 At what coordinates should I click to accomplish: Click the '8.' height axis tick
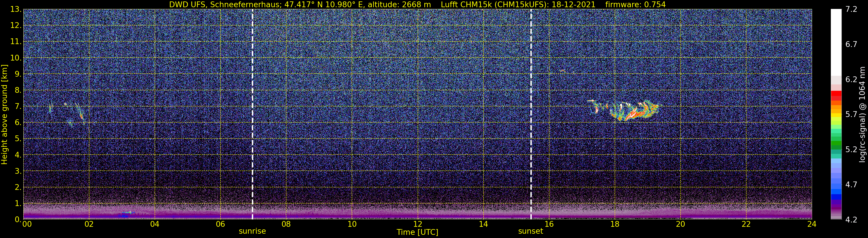click(x=18, y=90)
